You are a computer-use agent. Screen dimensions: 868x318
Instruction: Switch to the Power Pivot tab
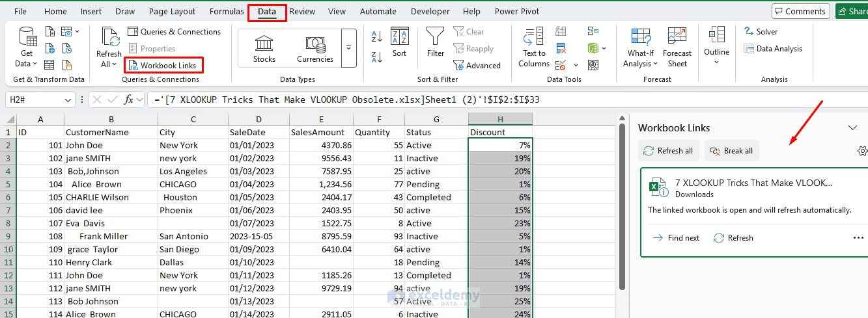[517, 11]
